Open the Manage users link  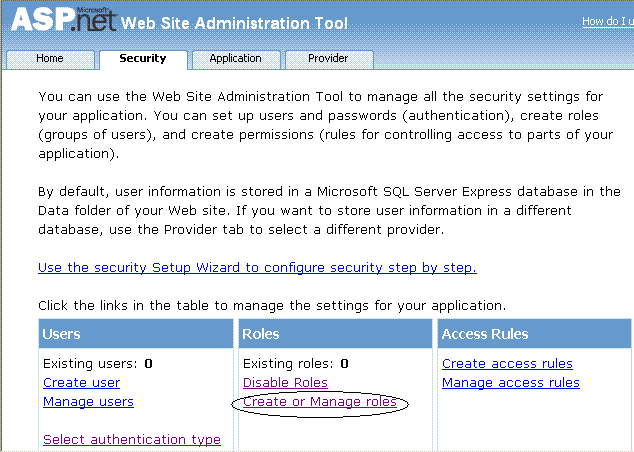tap(88, 402)
